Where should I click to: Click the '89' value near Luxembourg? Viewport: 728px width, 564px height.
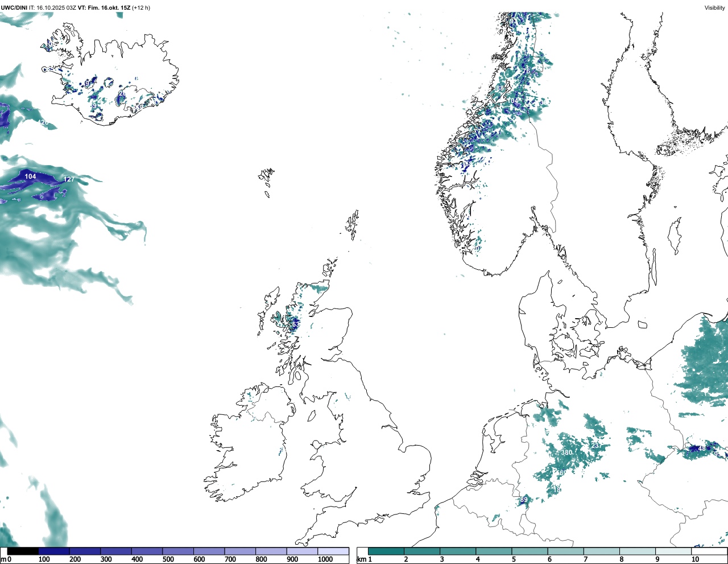[x=524, y=500]
